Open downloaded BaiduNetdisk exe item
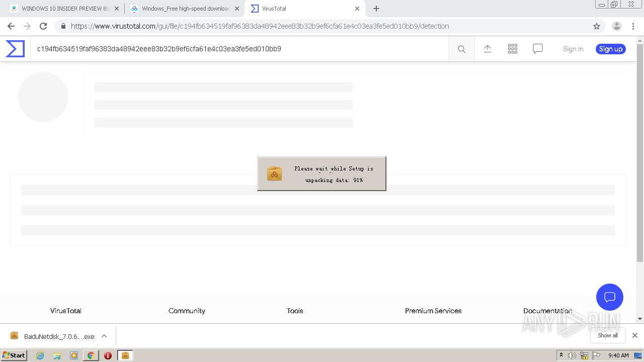 click(52, 336)
